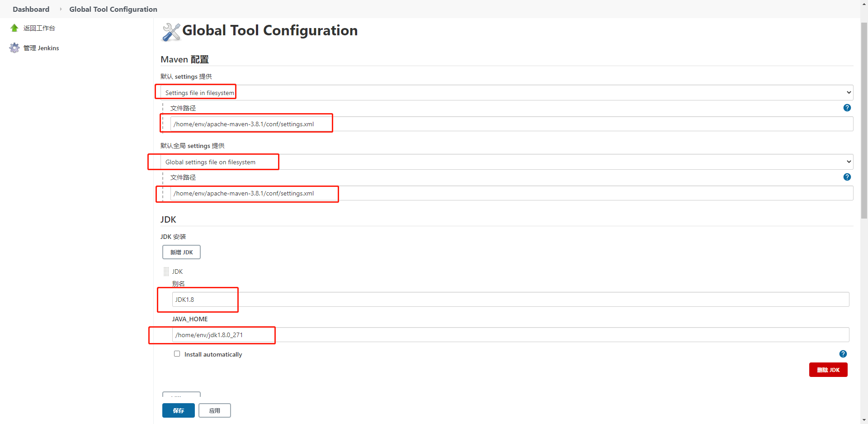Open help icon next to Maven 文件路径
The width and height of the screenshot is (868, 424).
847,108
